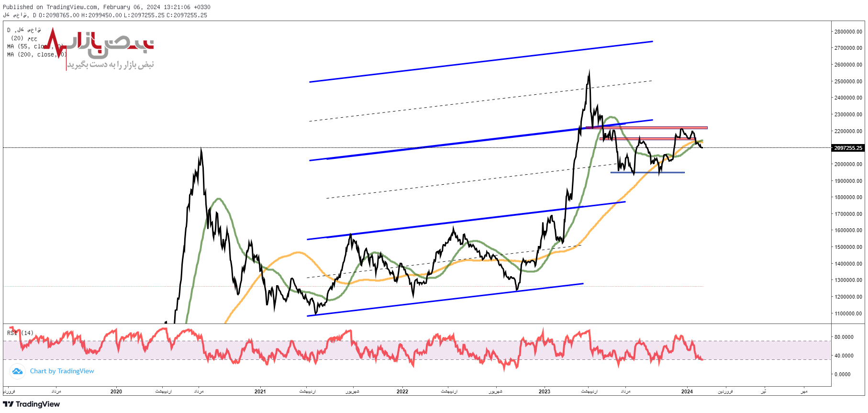Click the TradingView cloud icon badge
Image resolution: width=868 pixels, height=413 pixels.
(x=17, y=371)
